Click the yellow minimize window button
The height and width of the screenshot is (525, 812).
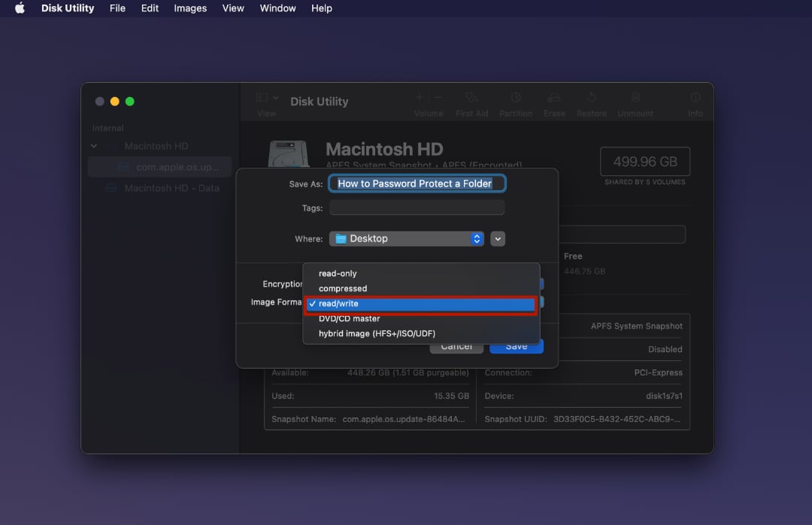click(115, 102)
